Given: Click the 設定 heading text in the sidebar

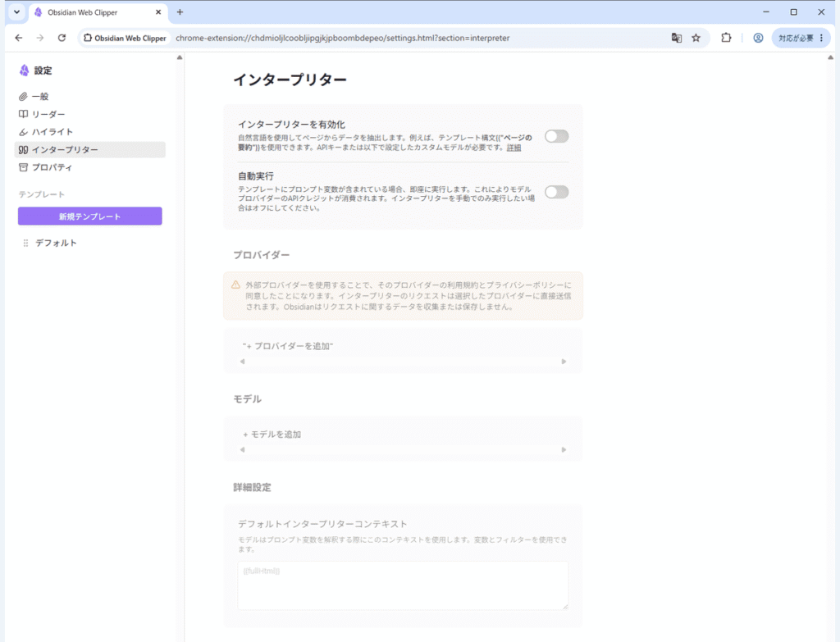Looking at the screenshot, I should coord(43,71).
